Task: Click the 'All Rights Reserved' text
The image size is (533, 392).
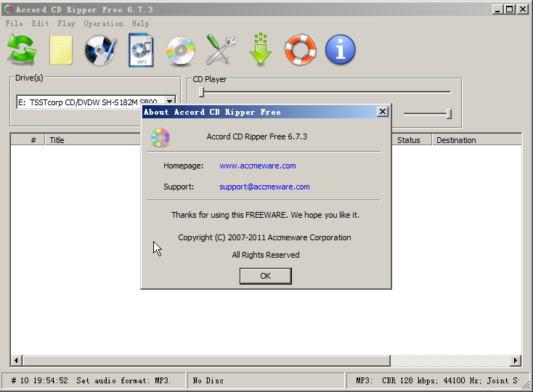Action: [266, 255]
